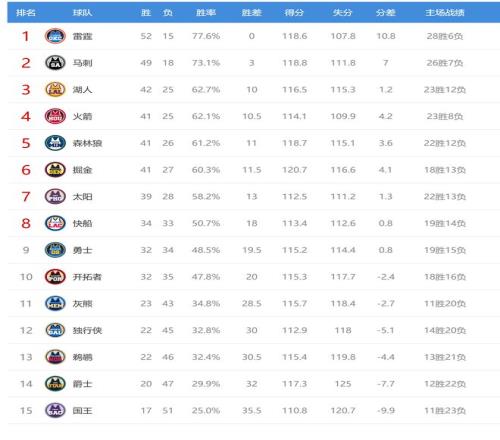This screenshot has height=440, width=500.
Task: Select the 灰熊 team name link
Action: tap(82, 304)
